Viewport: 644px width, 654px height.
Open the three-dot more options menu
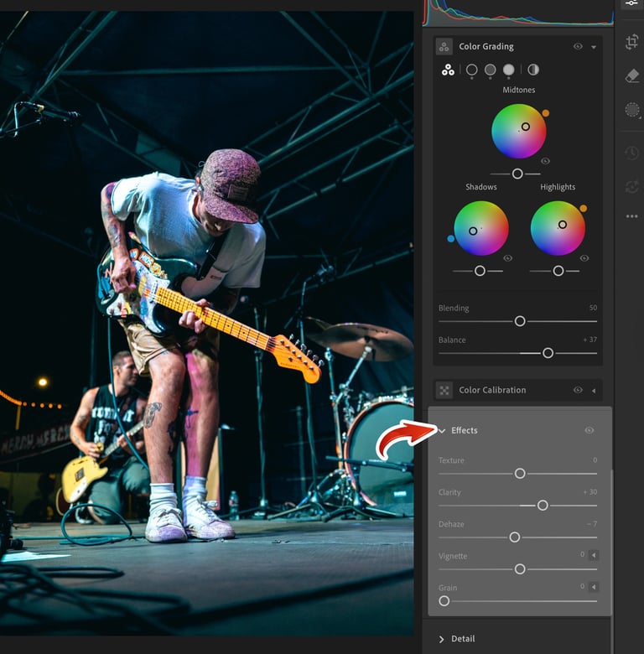632,216
